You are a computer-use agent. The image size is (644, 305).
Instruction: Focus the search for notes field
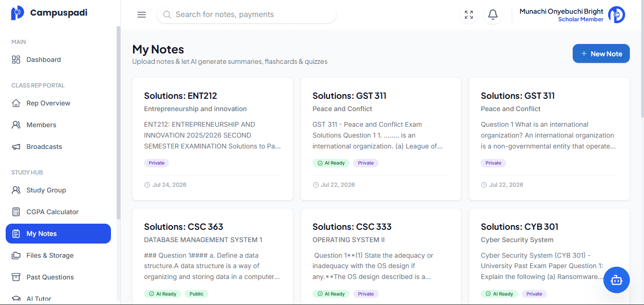[x=246, y=15]
